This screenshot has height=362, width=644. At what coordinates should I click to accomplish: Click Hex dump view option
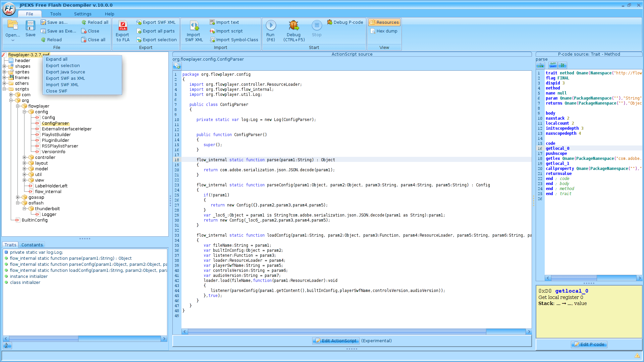384,31
